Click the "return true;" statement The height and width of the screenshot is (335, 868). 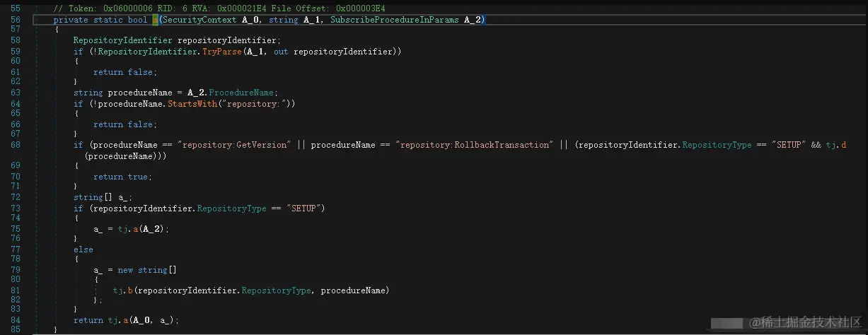[122, 177]
